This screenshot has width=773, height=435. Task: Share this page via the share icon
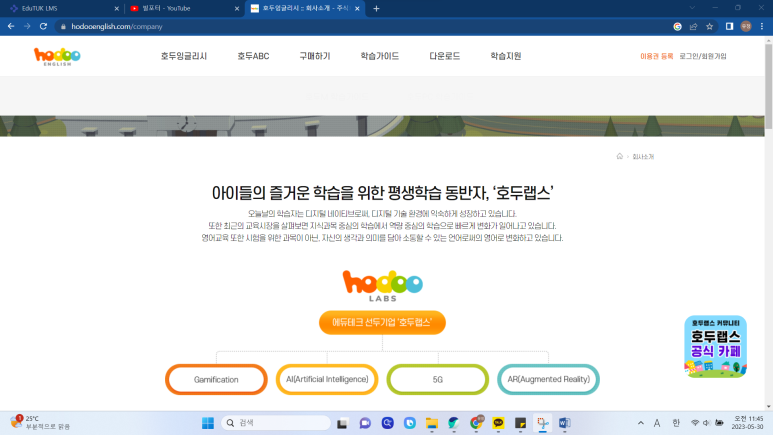pyautogui.click(x=693, y=27)
